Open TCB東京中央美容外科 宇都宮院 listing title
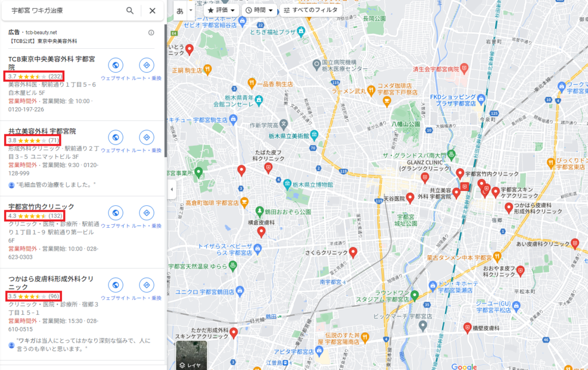Viewport: 588px width, 370px height. point(52,63)
